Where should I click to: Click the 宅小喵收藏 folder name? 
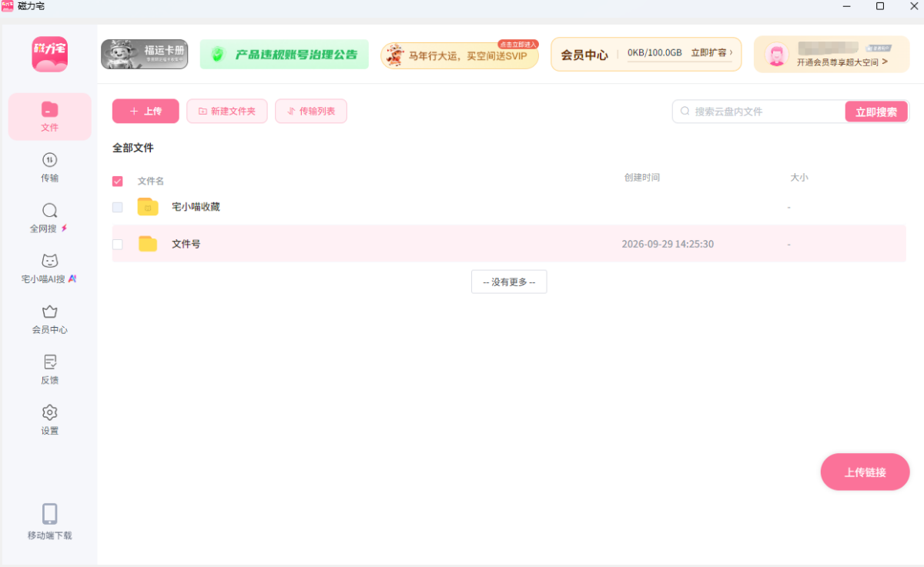[x=196, y=207]
